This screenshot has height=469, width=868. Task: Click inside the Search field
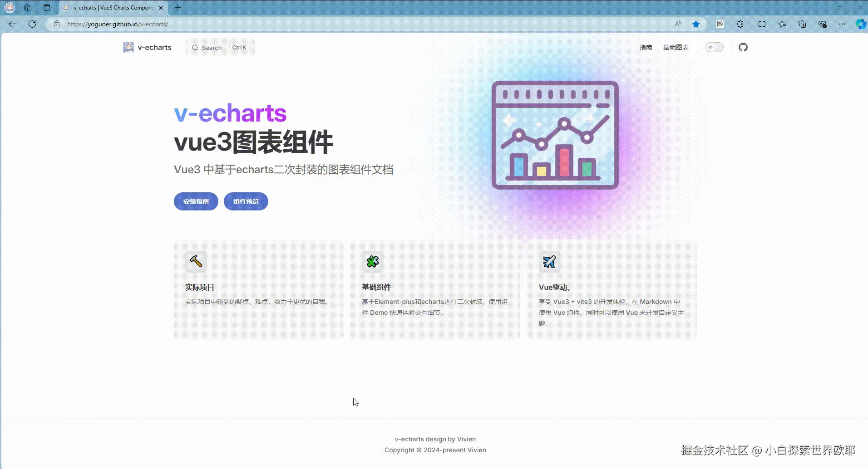213,47
